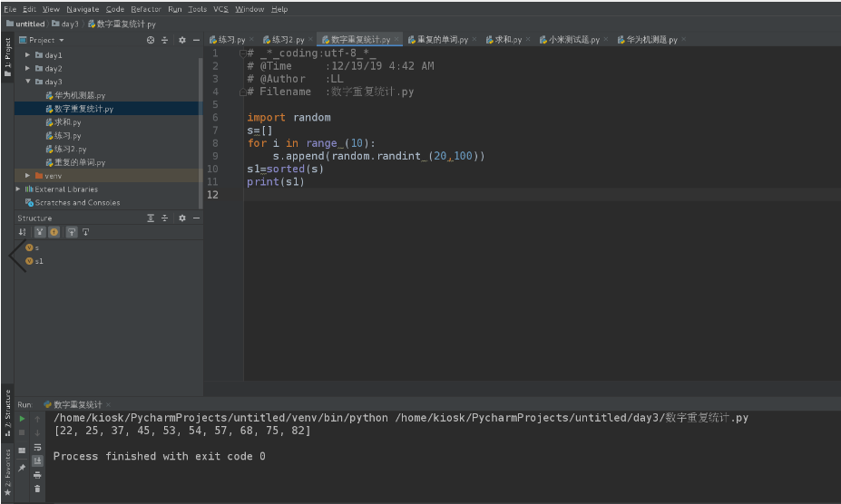Click fold end marker at line 4
841x504 pixels.
242,92
